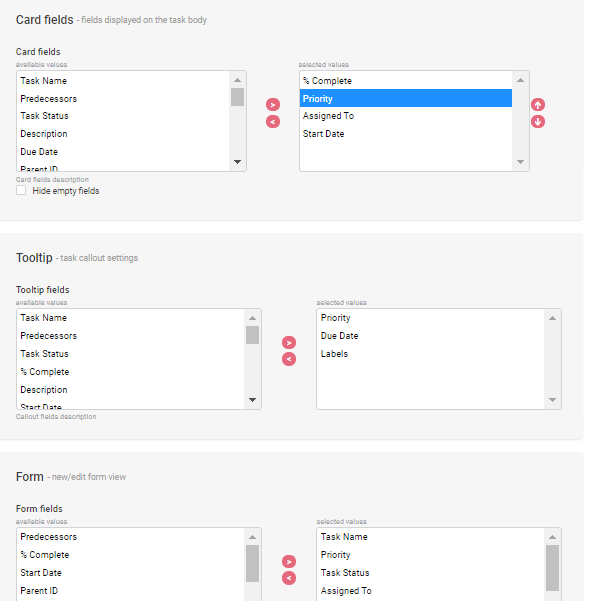Screen dimensions: 589x601
Task: Move Priority down in Card fields selection
Action: (x=538, y=122)
